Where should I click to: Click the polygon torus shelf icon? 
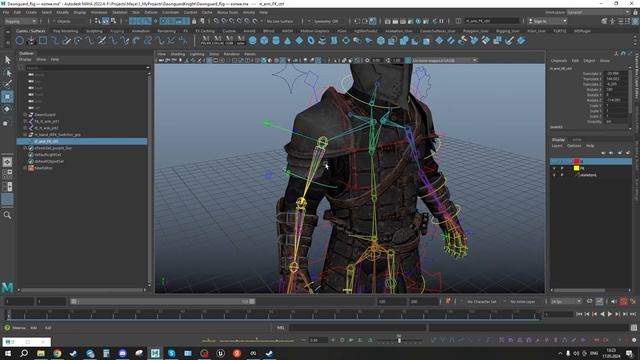(x=311, y=40)
